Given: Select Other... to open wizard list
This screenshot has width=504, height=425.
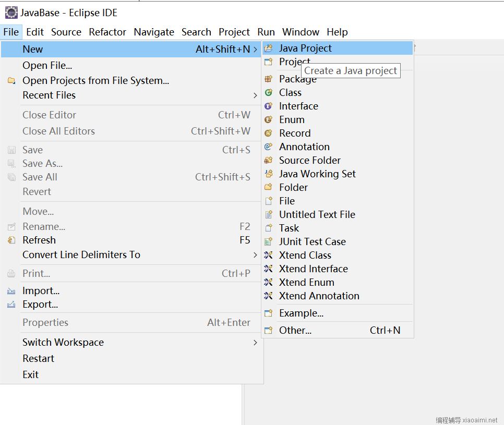Looking at the screenshot, I should pos(295,331).
